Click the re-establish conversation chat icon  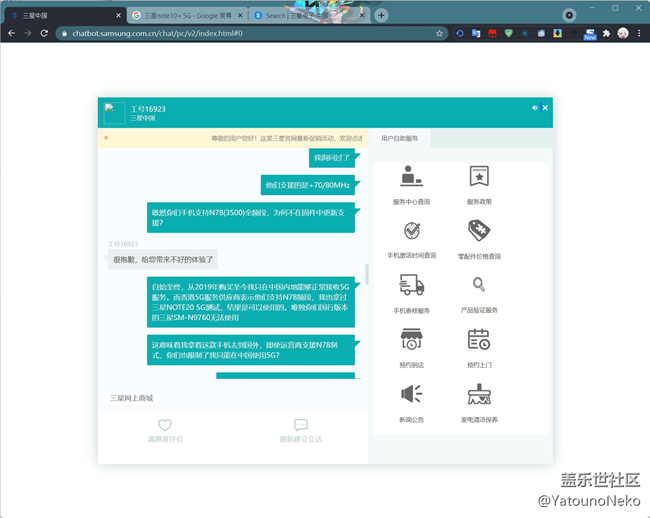tap(301, 425)
